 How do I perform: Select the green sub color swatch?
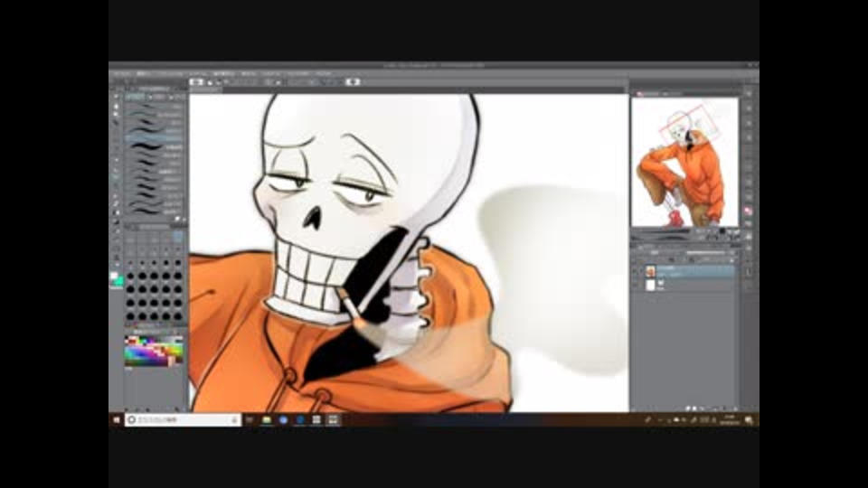[x=118, y=282]
